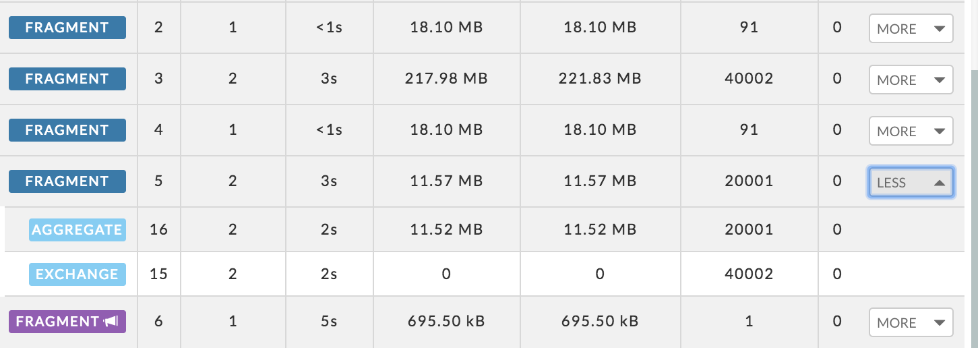Viewport: 980px width, 354px height.
Task: Click the 5s duration cell of fragment 6
Action: point(329,322)
